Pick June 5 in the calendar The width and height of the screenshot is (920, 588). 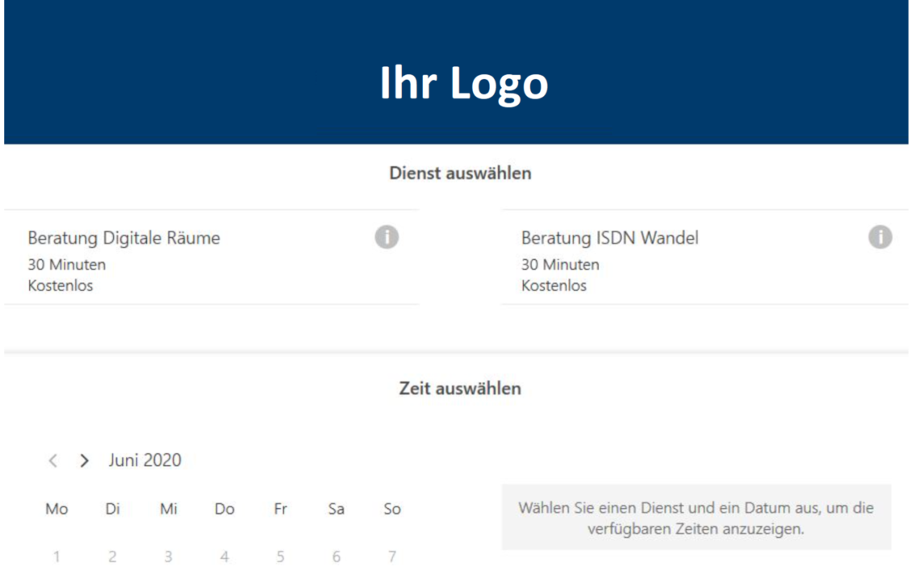click(x=281, y=557)
